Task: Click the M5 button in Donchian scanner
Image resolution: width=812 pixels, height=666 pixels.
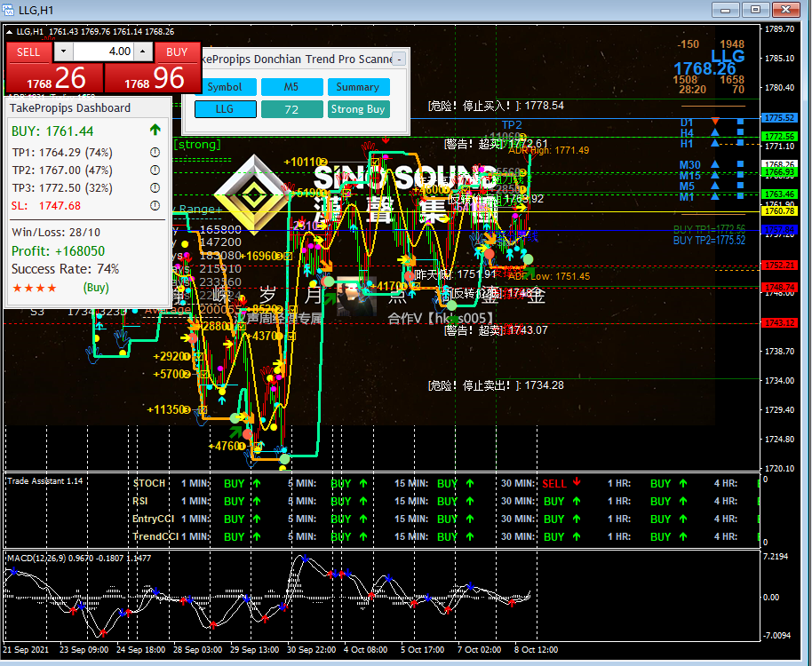Action: [291, 87]
